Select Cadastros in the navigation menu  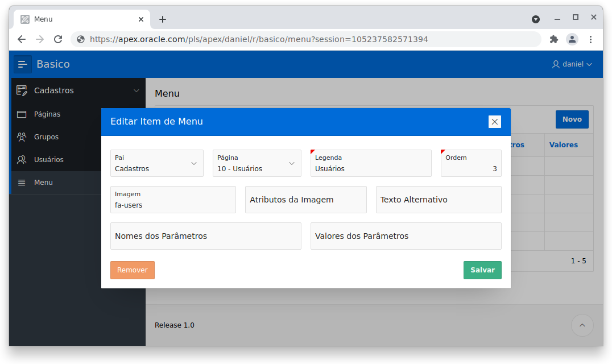(54, 90)
